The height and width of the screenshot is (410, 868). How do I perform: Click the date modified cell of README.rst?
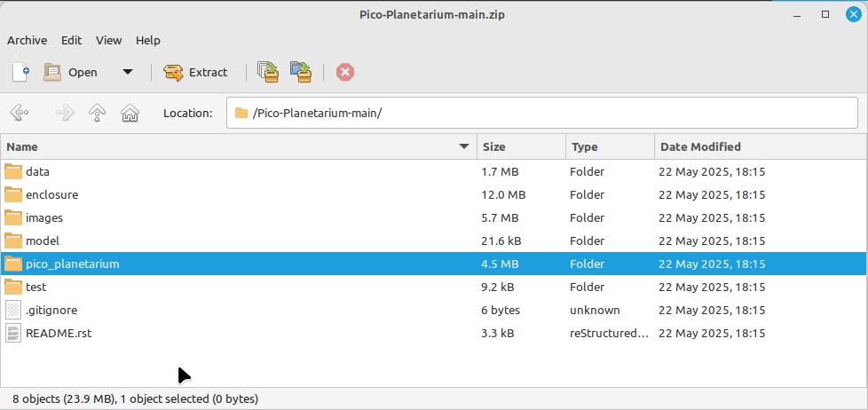(x=712, y=333)
